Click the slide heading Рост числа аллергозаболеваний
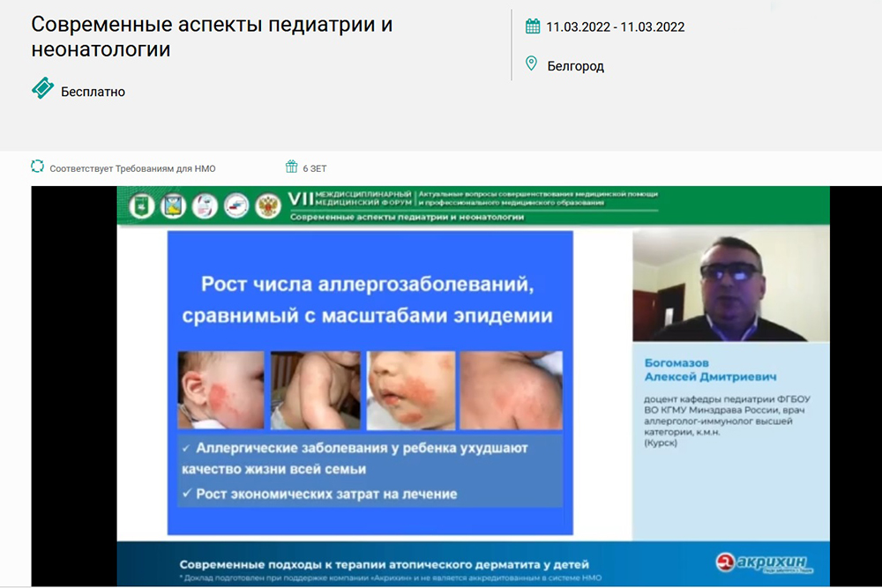882x588 pixels. point(370,285)
